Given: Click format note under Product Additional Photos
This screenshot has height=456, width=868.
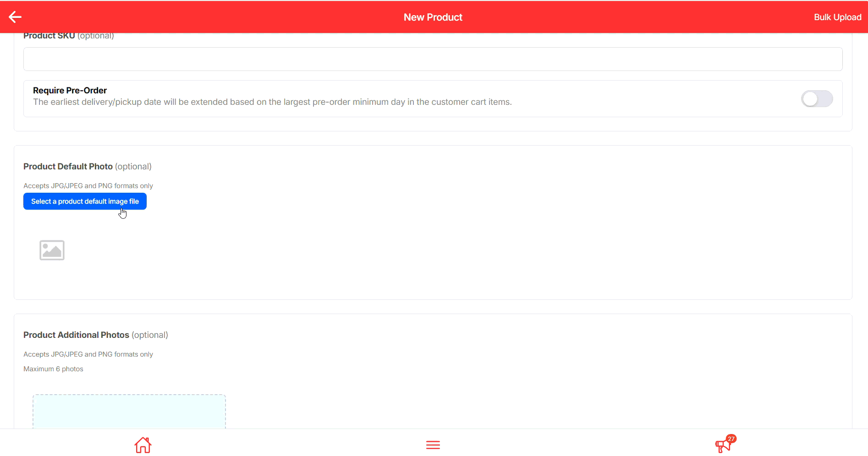Looking at the screenshot, I should click(x=88, y=354).
